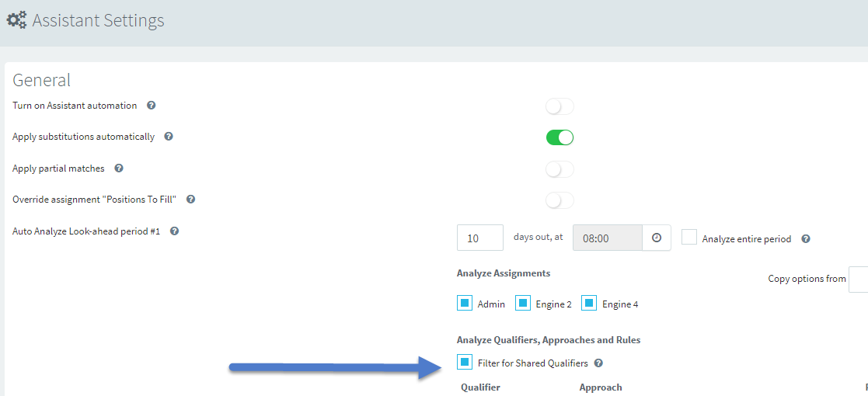Toggle Override assignment Positions To Fill switch
Screen dimensions: 868x396
point(559,200)
